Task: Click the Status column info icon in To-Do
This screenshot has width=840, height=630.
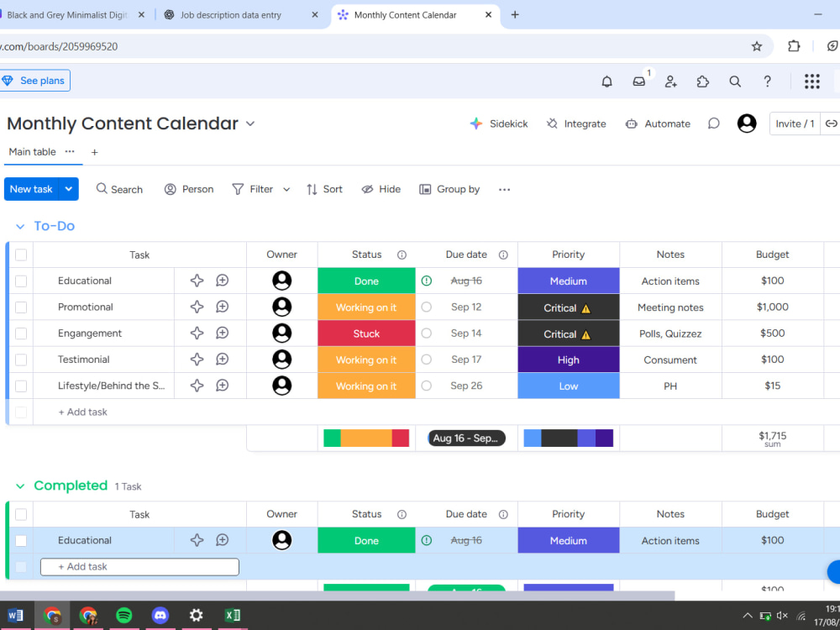Action: (x=402, y=255)
